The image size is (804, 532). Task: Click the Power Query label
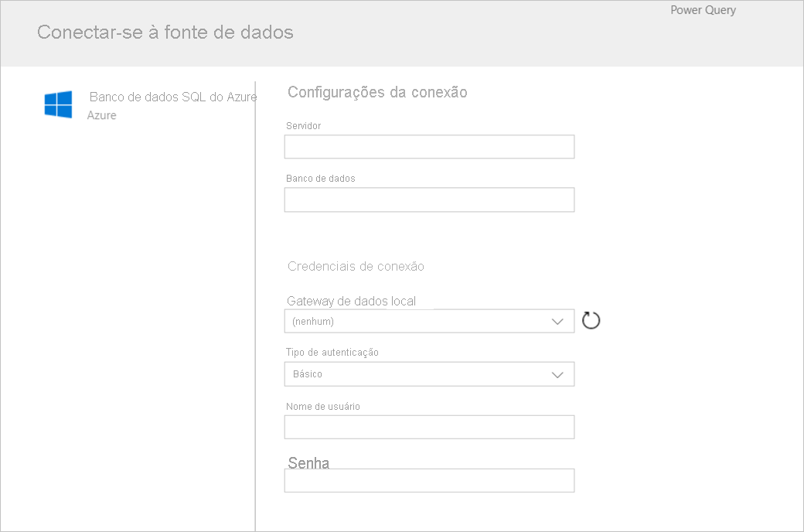pyautogui.click(x=703, y=10)
